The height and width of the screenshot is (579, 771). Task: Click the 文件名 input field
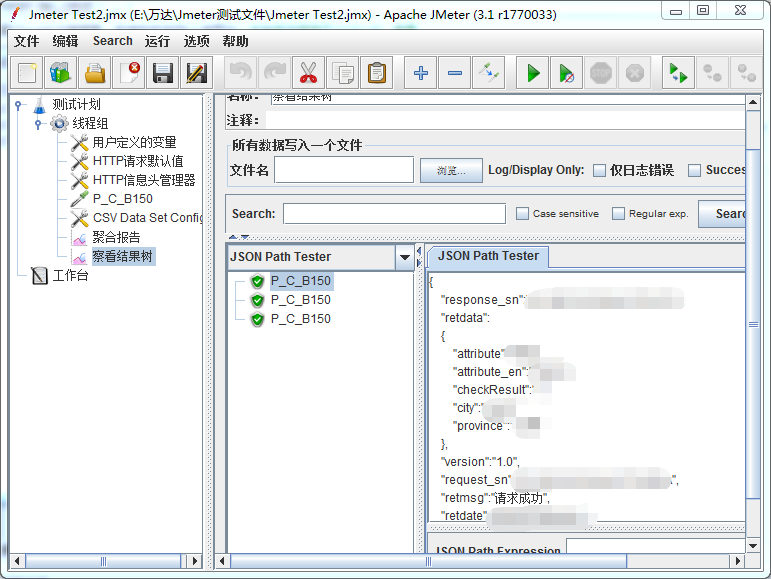[x=344, y=170]
